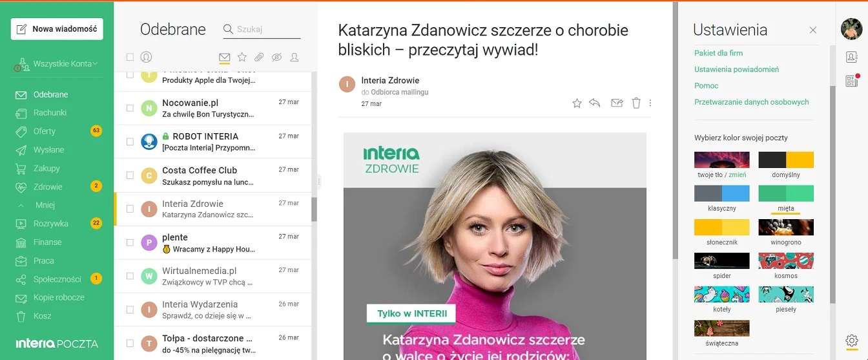Screen dimensions: 868x360
Task: Click the crossed-eye filter icon in inbox header
Action: click(x=277, y=58)
